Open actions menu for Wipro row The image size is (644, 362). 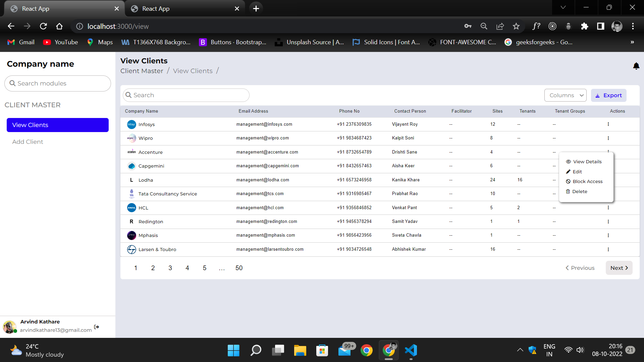608,138
